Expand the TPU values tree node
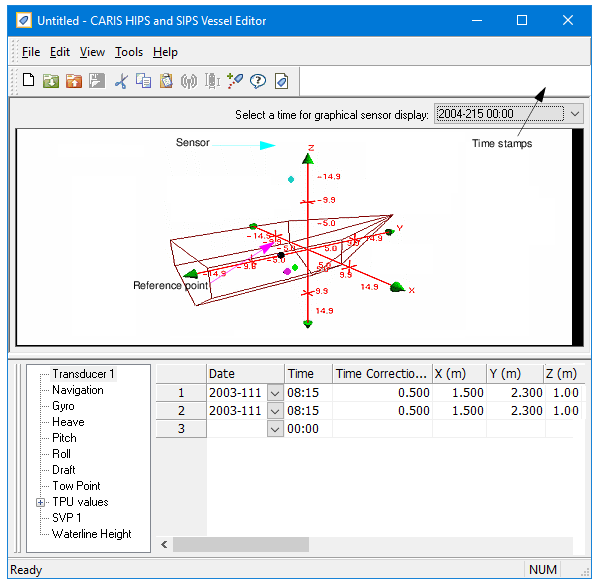This screenshot has height=587, width=603. click(41, 502)
